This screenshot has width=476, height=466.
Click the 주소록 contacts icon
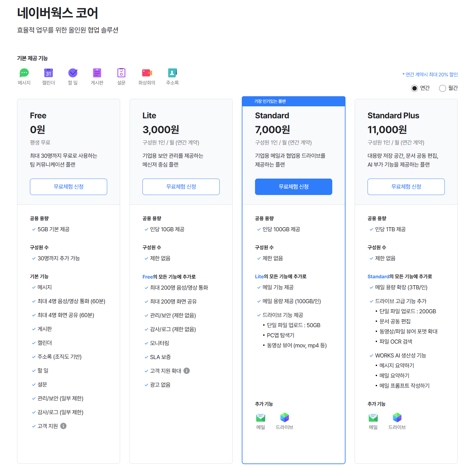[172, 73]
